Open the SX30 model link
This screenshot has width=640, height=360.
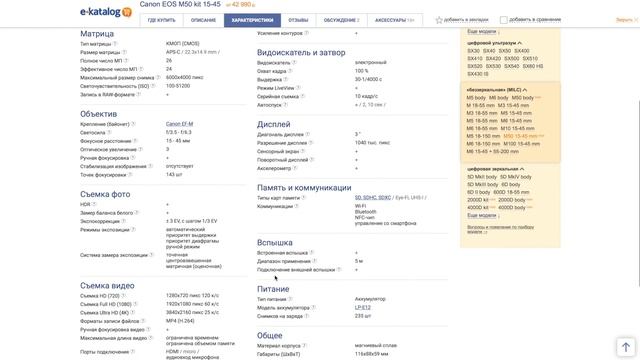pos(473,51)
